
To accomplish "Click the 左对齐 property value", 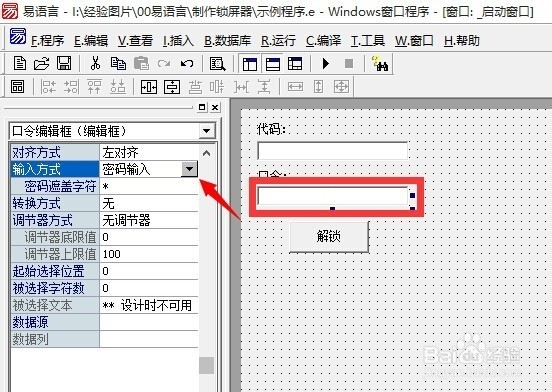I will pyautogui.click(x=120, y=152).
